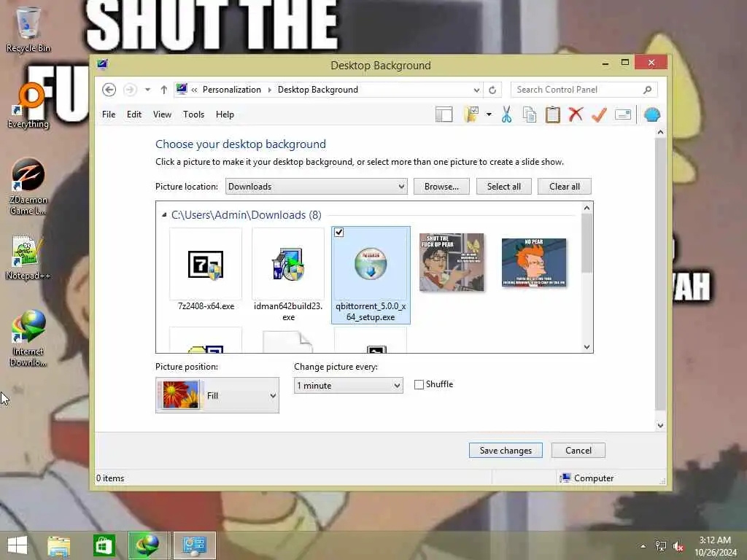Click the Select all button
The height and width of the screenshot is (560, 747).
coord(503,186)
